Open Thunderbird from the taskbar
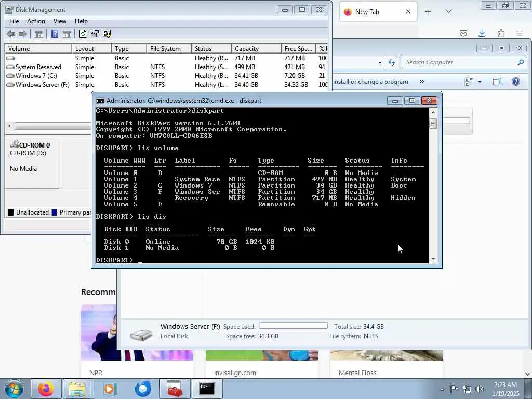This screenshot has width=532, height=399. (142, 389)
